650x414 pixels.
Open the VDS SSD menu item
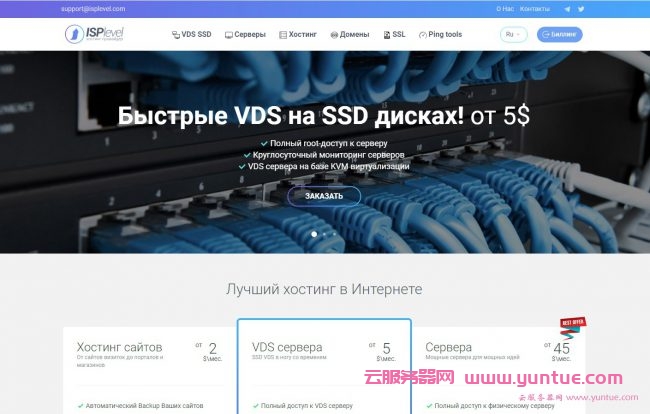[190, 34]
